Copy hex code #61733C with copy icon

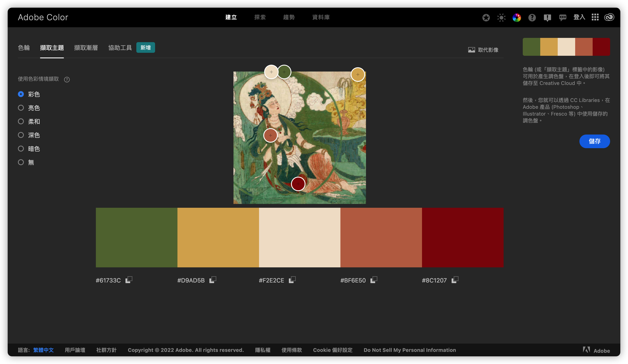129,280
